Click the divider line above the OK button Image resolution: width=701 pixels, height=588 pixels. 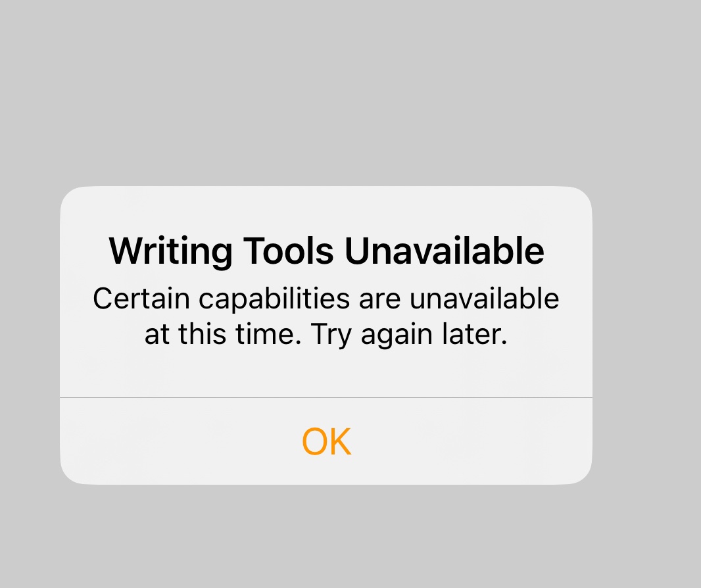pyautogui.click(x=326, y=397)
